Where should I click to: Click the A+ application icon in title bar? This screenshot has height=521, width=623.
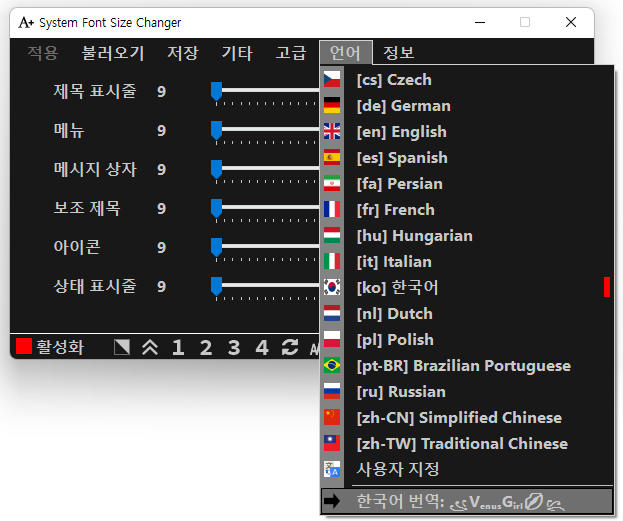(x=26, y=23)
